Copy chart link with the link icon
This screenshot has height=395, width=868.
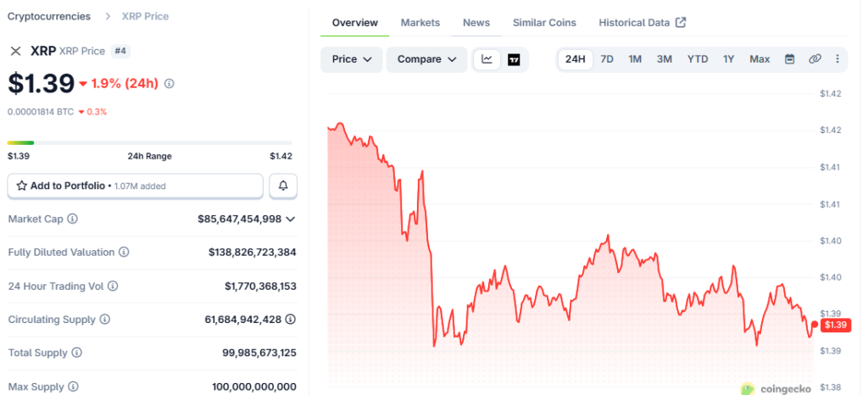(x=815, y=59)
